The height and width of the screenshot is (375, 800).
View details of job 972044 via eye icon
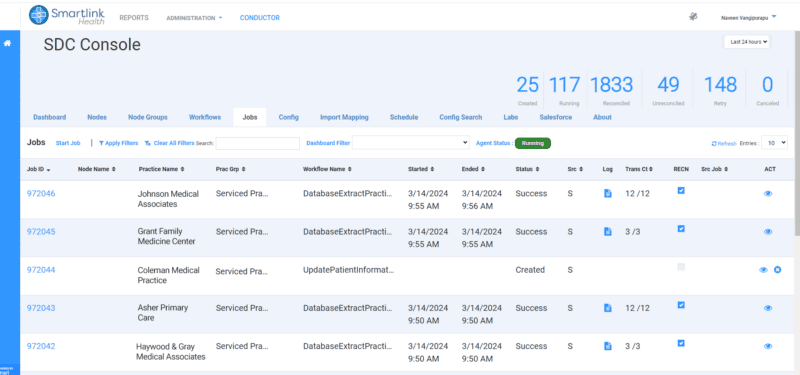pos(763,270)
